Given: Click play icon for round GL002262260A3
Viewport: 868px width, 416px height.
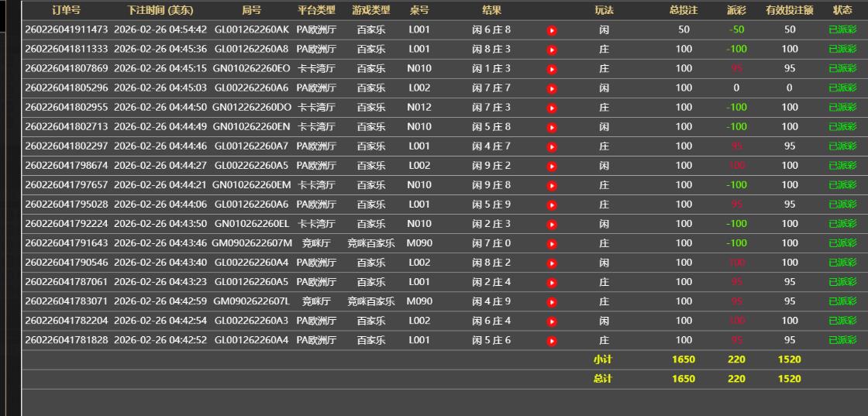Looking at the screenshot, I should click(x=552, y=321).
